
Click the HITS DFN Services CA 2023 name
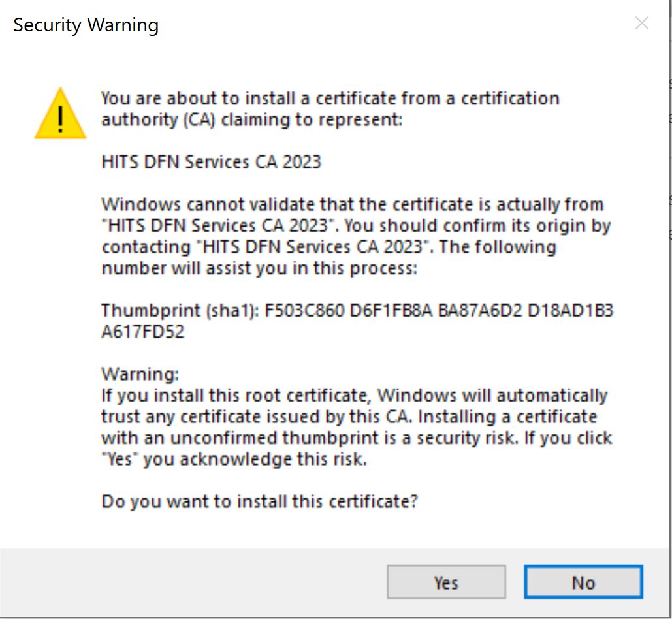point(210,161)
